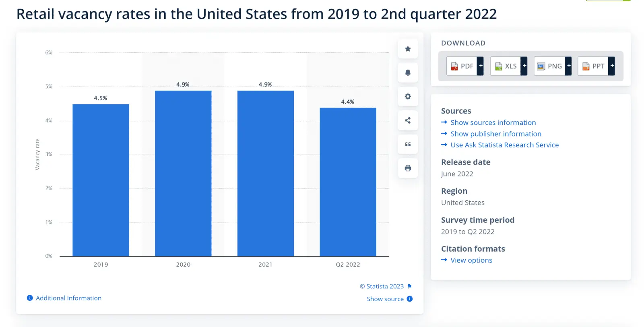This screenshot has width=644, height=327.
Task: Open the Additional Information link
Action: point(68,298)
